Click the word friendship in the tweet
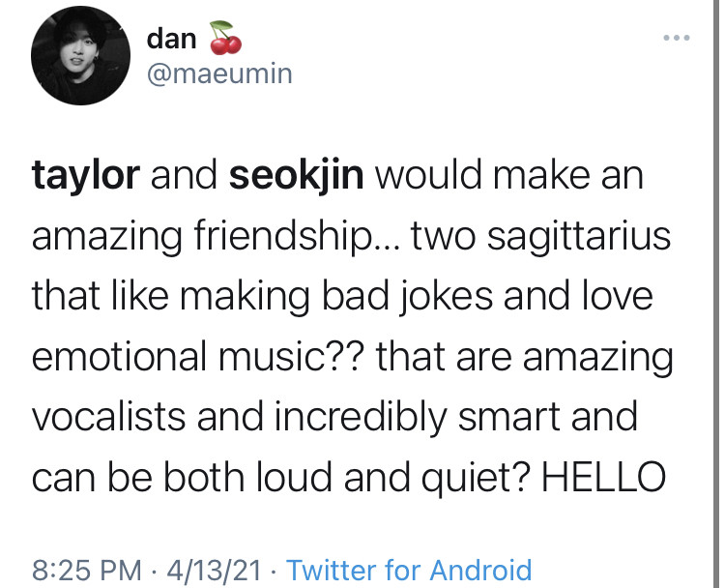The width and height of the screenshot is (725, 588). click(283, 237)
